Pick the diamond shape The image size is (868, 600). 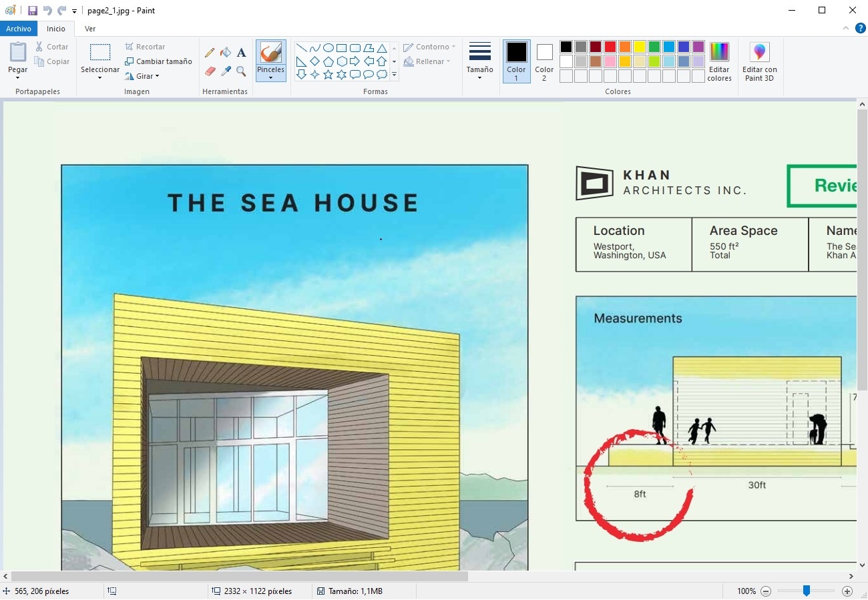314,61
